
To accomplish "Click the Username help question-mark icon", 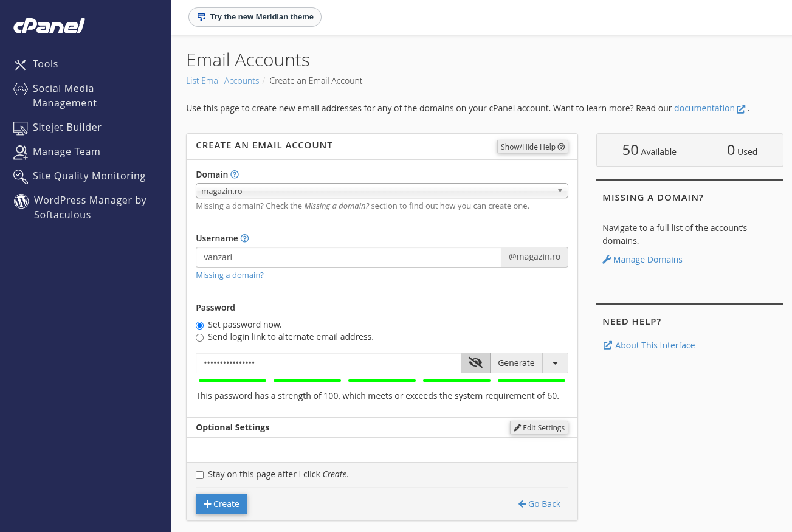I will [245, 238].
